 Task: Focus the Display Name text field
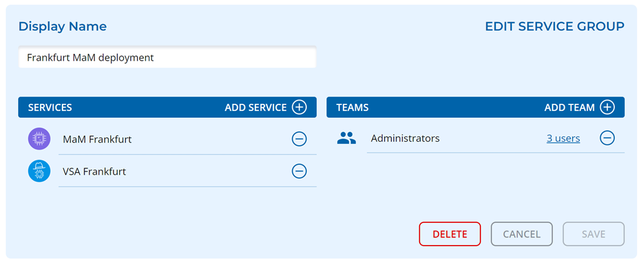click(x=167, y=57)
